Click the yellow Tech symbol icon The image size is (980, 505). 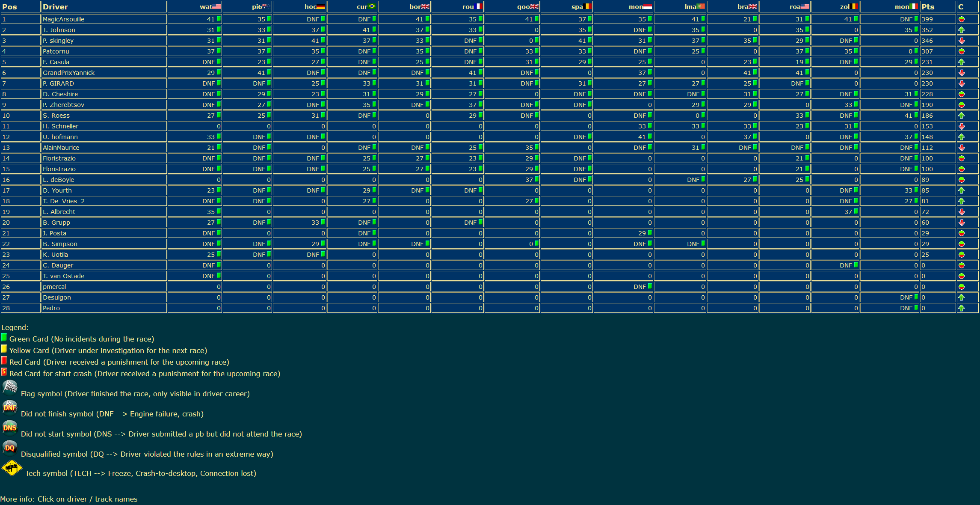12,468
